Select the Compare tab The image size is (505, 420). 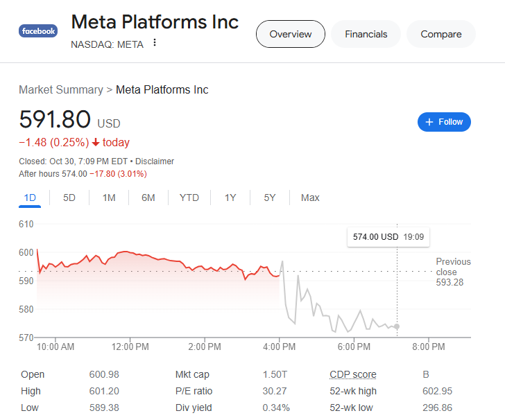(440, 34)
